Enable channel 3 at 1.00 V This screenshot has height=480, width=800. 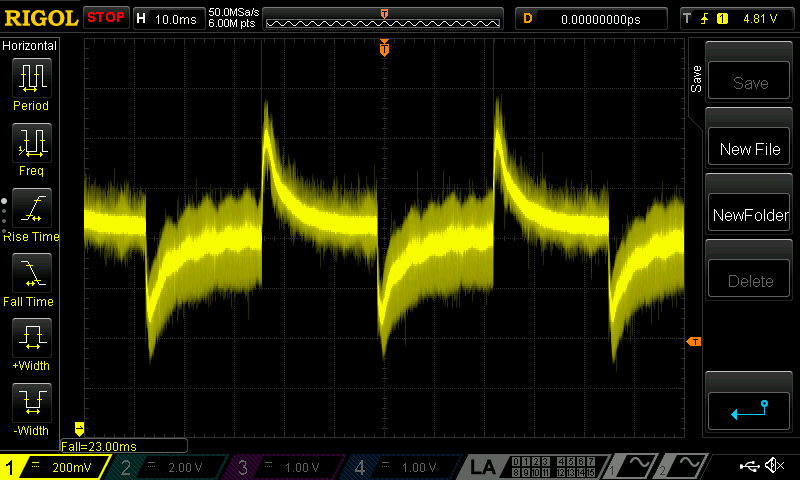coord(285,467)
